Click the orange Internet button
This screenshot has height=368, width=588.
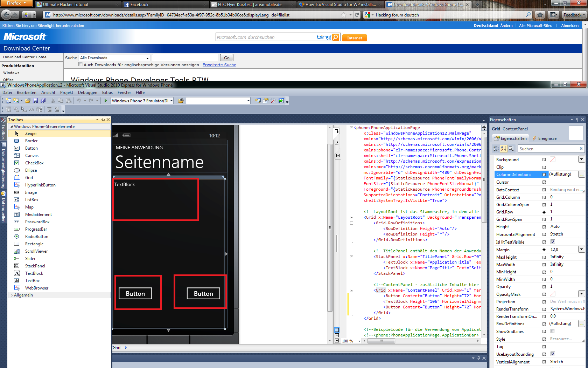[x=355, y=38]
